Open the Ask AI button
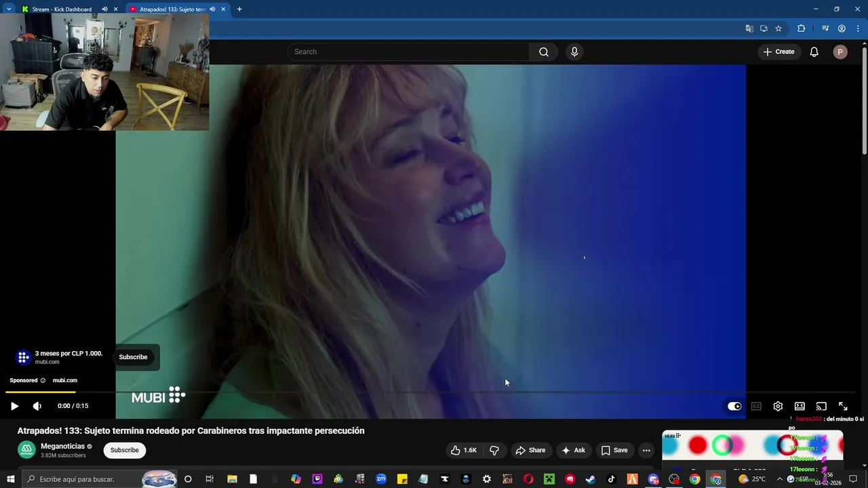The width and height of the screenshot is (868, 488). [x=574, y=450]
